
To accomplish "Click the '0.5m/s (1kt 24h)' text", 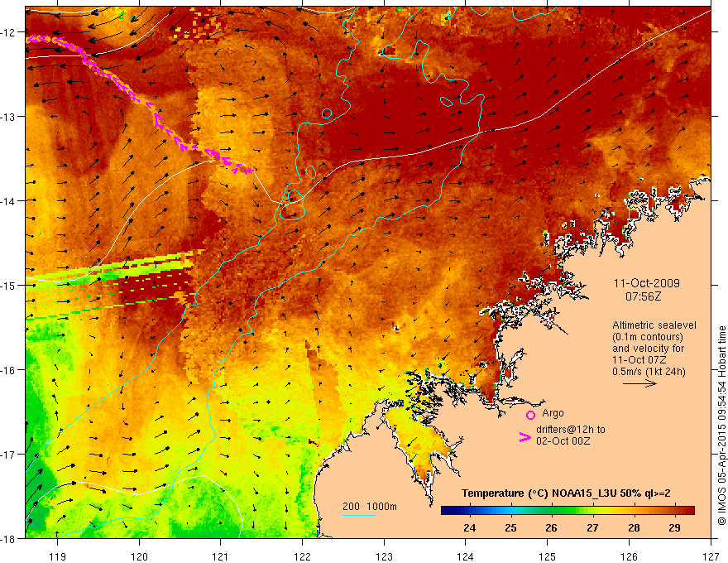I will (x=649, y=372).
